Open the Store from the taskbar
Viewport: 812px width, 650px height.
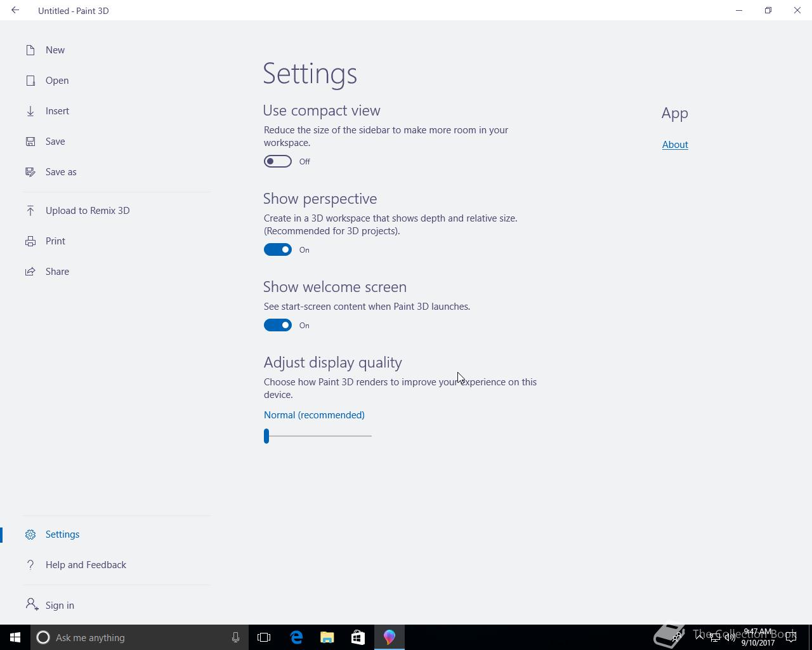pos(358,637)
